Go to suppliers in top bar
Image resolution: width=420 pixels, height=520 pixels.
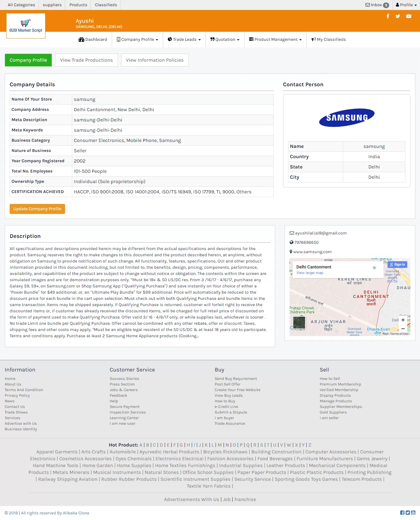tap(52, 5)
